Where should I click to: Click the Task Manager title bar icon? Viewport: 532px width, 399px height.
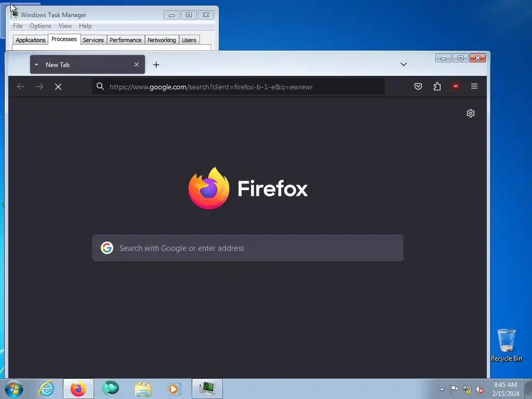[x=14, y=14]
